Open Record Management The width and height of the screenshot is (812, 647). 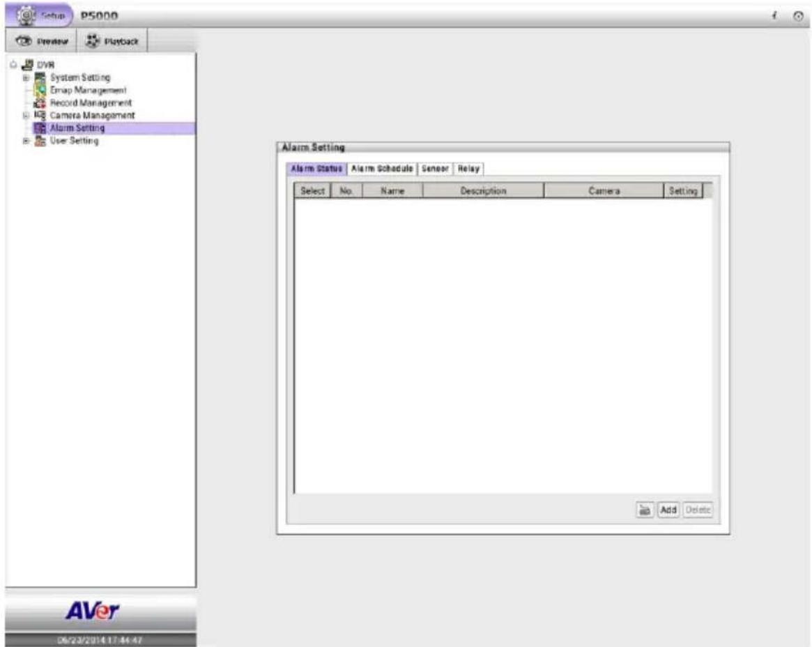91,102
